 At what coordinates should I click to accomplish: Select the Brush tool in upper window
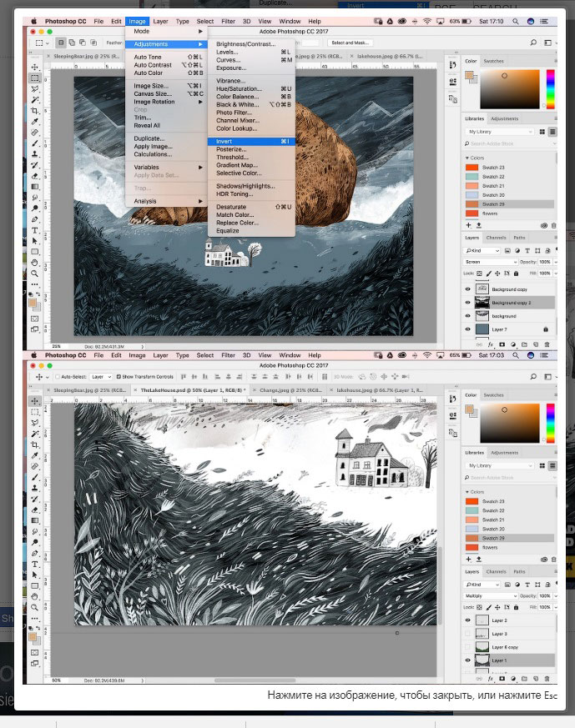coord(35,143)
